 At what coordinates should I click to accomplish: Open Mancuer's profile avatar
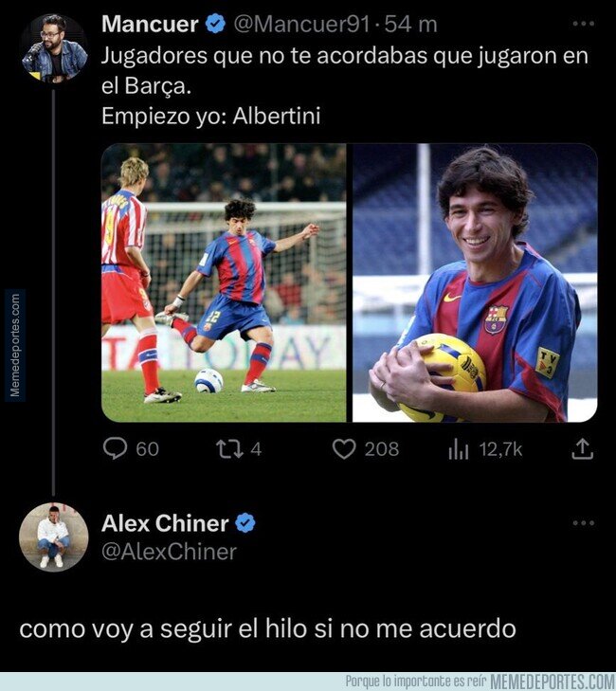54,48
